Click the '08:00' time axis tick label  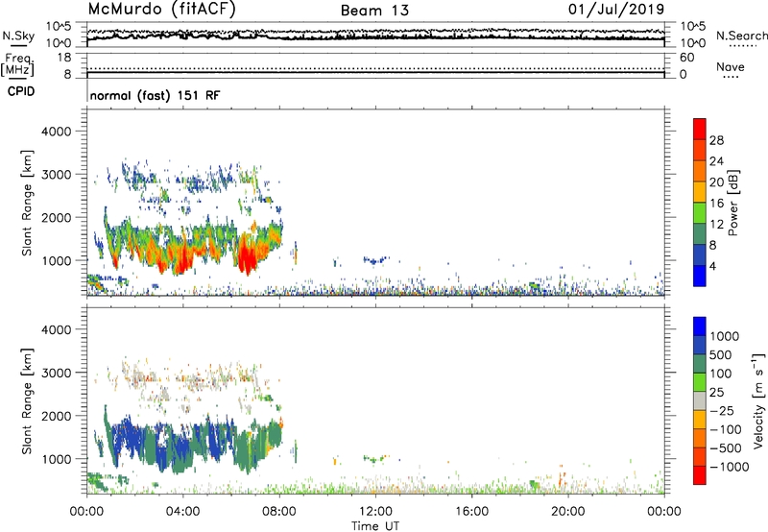pyautogui.click(x=279, y=512)
